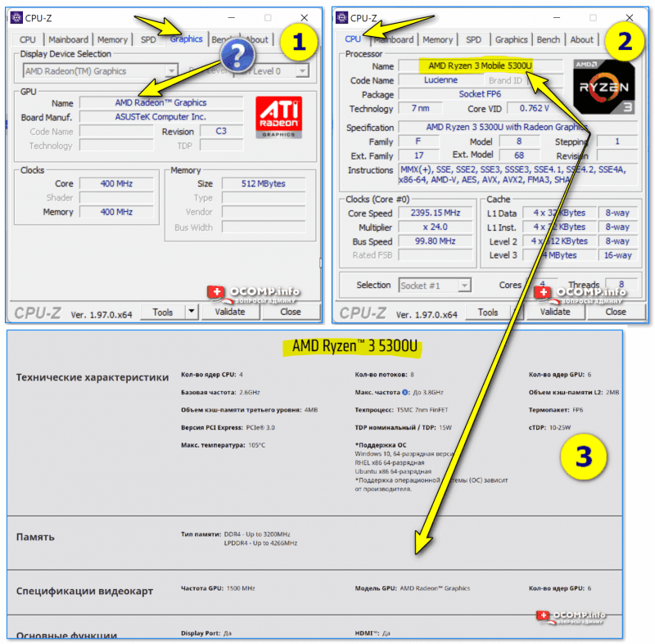Click Multiplier field x 24.0
This screenshot has height=644, width=655.
pyautogui.click(x=436, y=227)
